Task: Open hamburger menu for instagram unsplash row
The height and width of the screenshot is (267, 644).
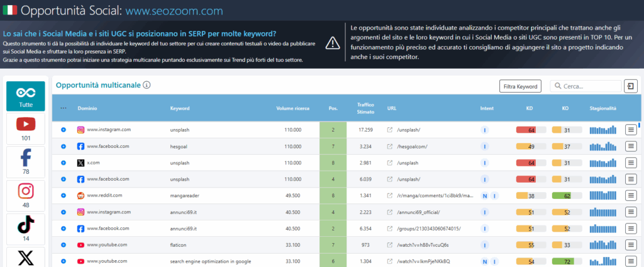Action: (x=631, y=130)
